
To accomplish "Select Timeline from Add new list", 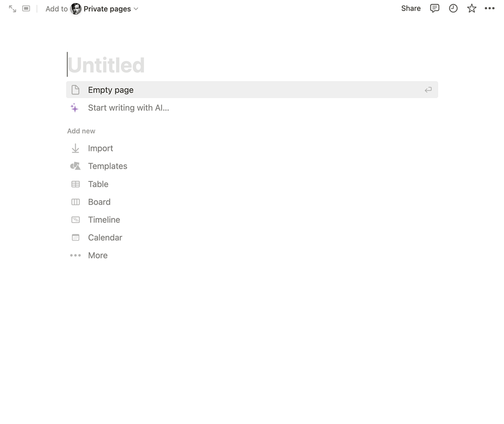I will (104, 220).
